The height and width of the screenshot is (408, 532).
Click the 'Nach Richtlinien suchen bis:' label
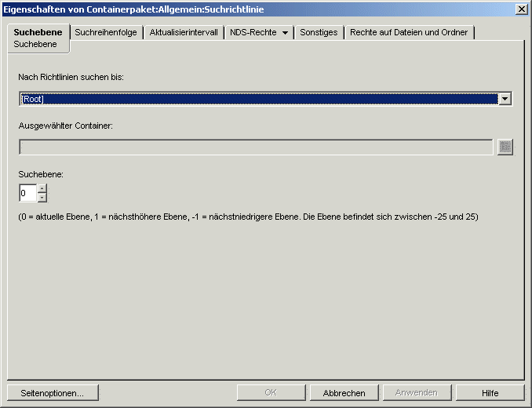click(71, 78)
